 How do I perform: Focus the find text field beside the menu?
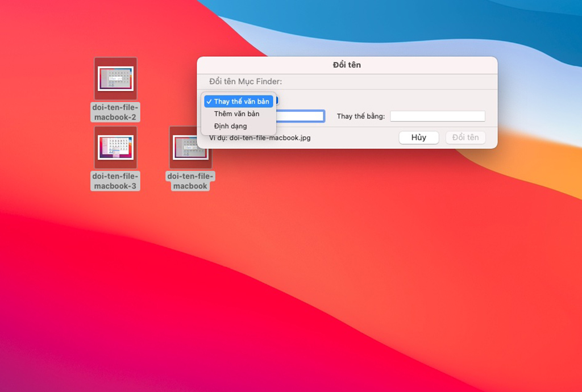point(300,116)
